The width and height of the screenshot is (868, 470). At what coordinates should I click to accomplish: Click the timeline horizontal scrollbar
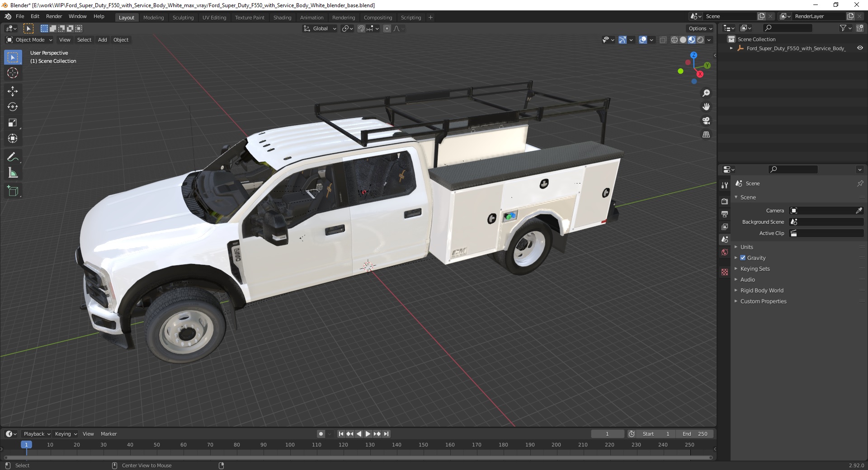point(357,457)
